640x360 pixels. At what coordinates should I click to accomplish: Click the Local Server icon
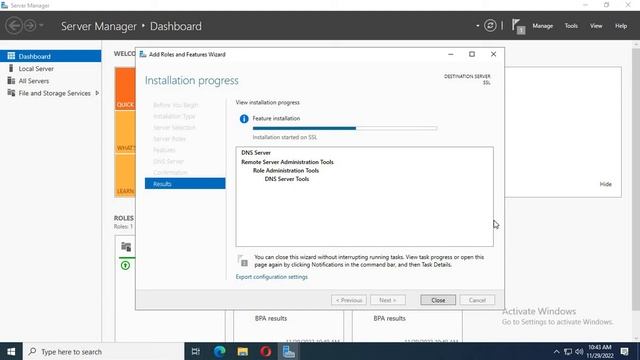click(11, 68)
